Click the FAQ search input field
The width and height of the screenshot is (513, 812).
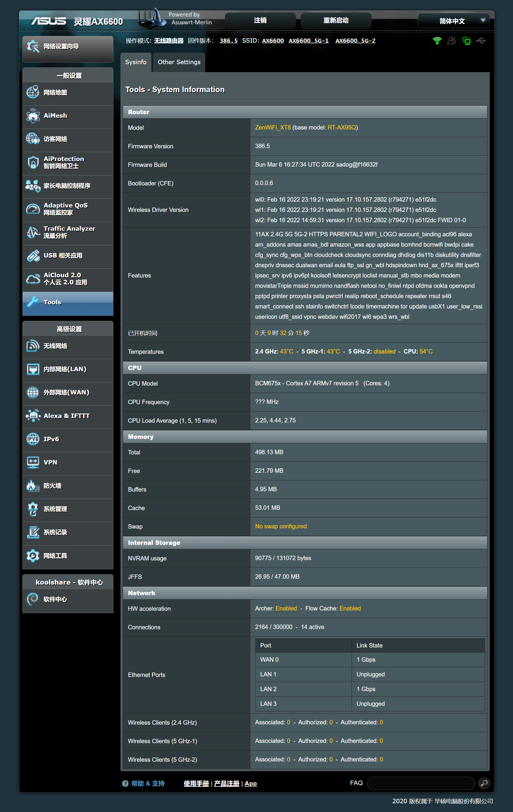point(421,783)
